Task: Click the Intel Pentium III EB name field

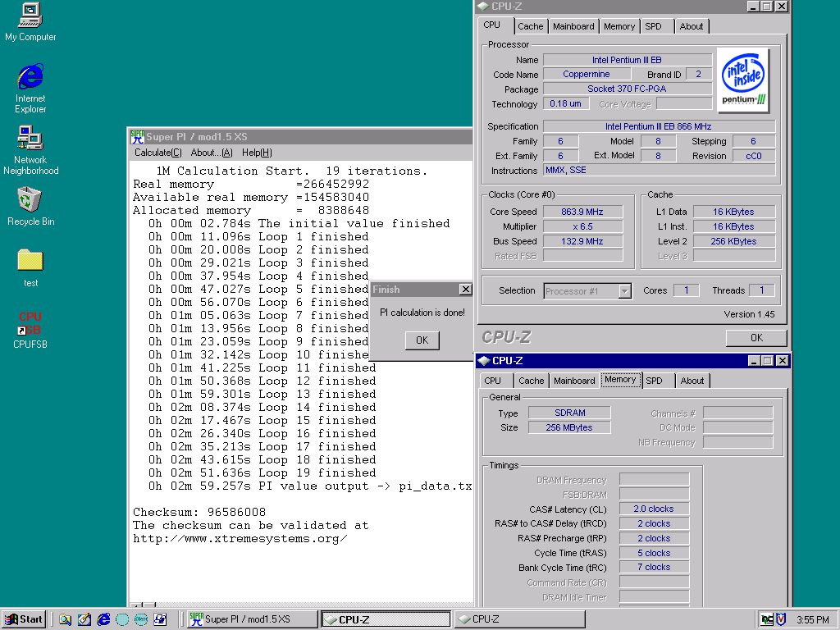Action: pyautogui.click(x=627, y=60)
